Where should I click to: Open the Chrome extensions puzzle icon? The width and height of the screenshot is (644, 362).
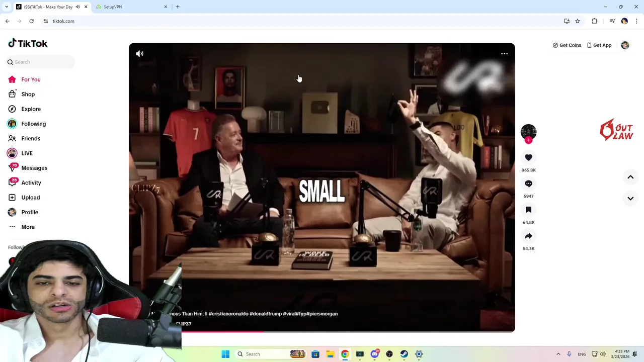coord(595,21)
